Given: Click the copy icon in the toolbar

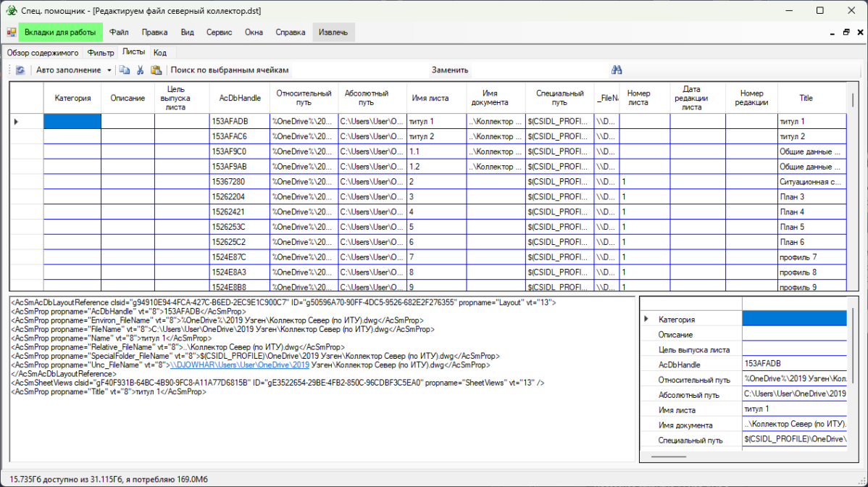Looking at the screenshot, I should (125, 70).
